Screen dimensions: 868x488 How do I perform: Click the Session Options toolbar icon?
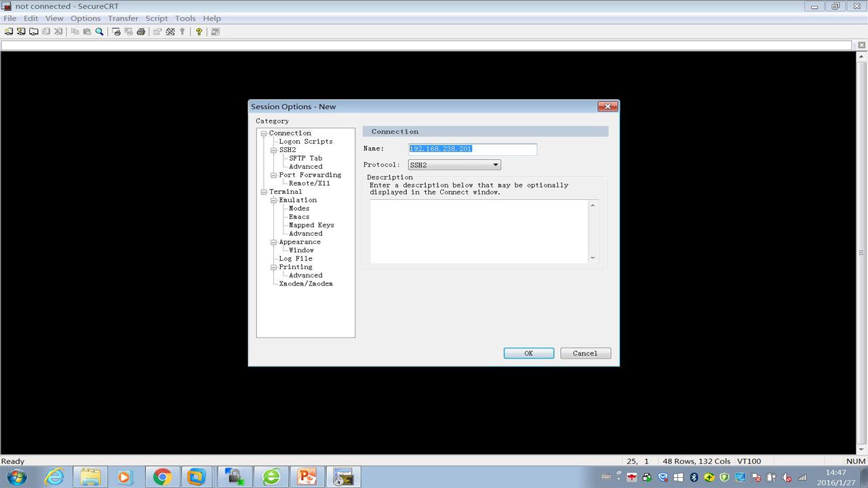tap(157, 31)
